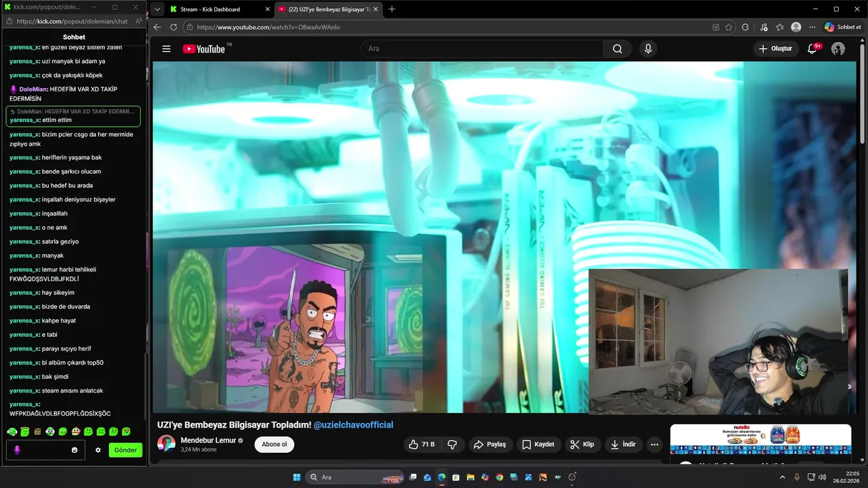Click the Klip clip button
This screenshot has height=488, width=868.
582,445
